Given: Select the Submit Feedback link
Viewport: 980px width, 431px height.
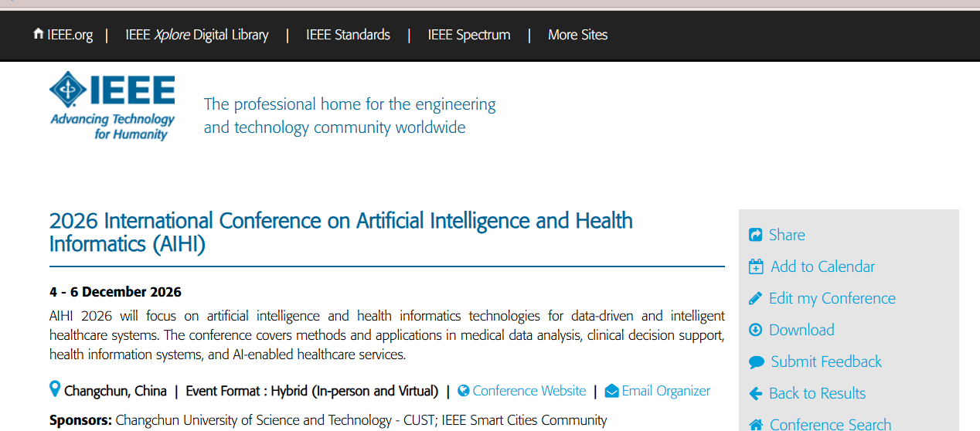Looking at the screenshot, I should coord(825,361).
